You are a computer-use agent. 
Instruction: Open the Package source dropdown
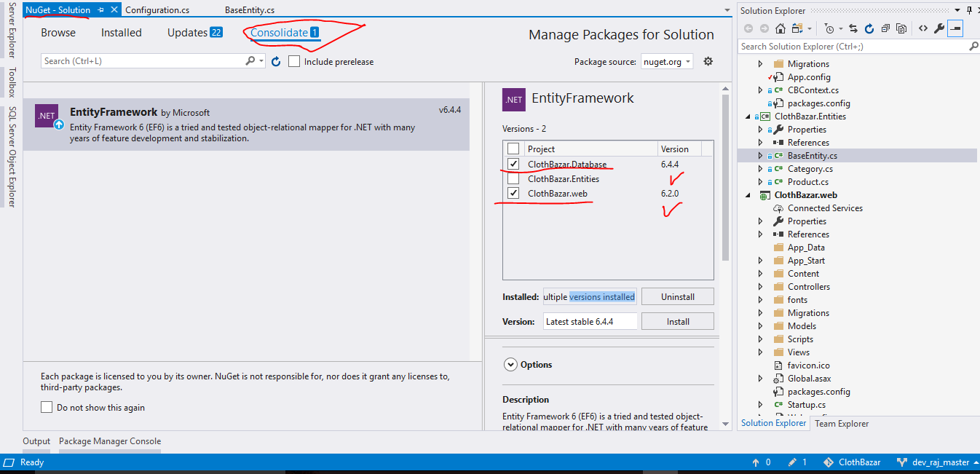click(x=667, y=62)
